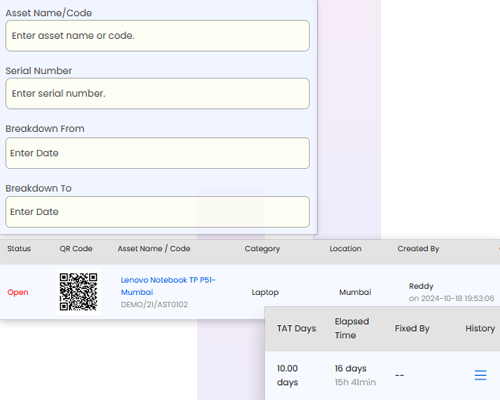
Task: Click the asset QR code image
Action: 78,292
